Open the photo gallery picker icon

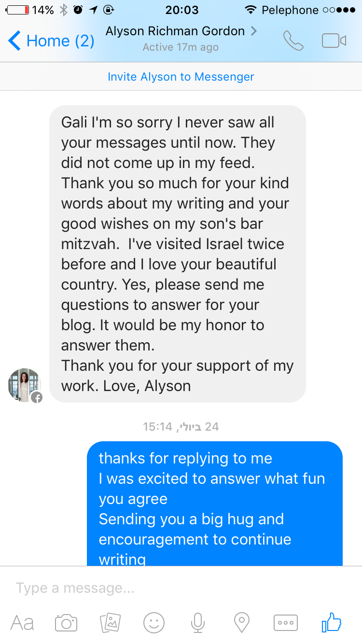pyautogui.click(x=110, y=623)
